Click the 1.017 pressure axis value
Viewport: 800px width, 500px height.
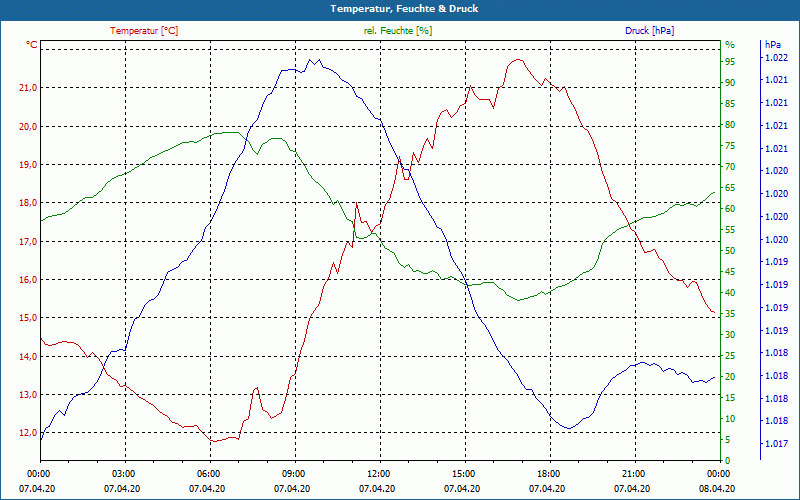coord(776,444)
